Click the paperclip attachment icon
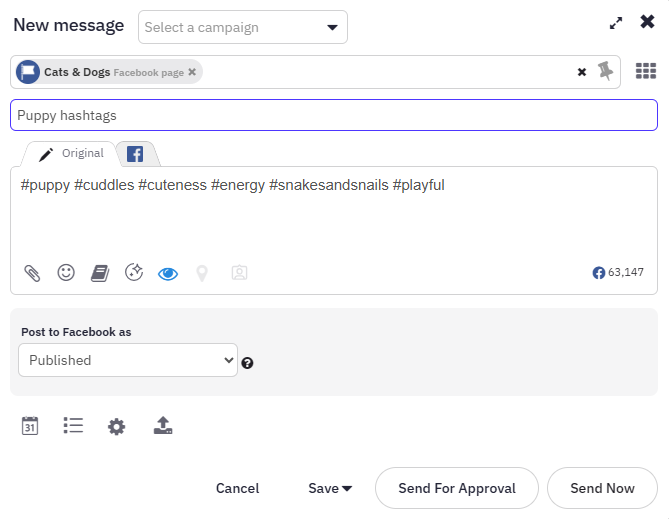 pyautogui.click(x=32, y=272)
